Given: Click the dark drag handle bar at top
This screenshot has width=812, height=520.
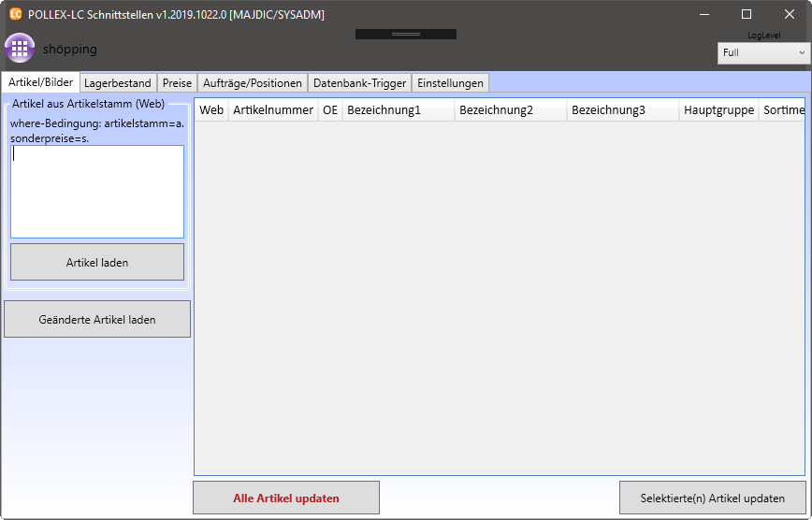Looking at the screenshot, I should click(x=406, y=34).
